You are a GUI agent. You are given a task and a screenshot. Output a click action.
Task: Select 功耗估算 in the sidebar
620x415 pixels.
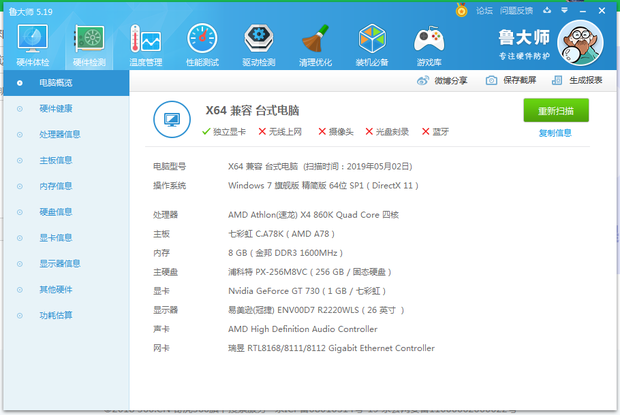[x=66, y=315]
